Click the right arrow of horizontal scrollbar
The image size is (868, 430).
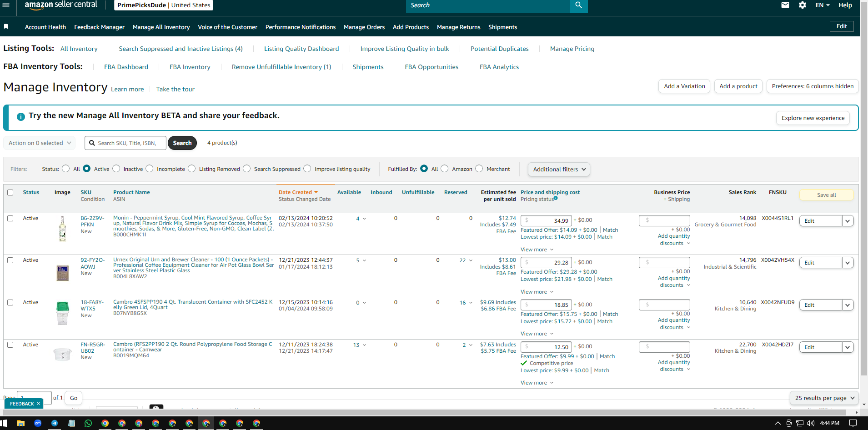click(856, 412)
